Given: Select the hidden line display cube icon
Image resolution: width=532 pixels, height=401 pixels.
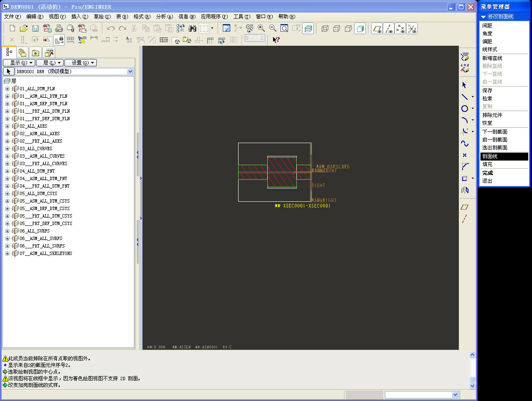Looking at the screenshot, I should 337,28.
